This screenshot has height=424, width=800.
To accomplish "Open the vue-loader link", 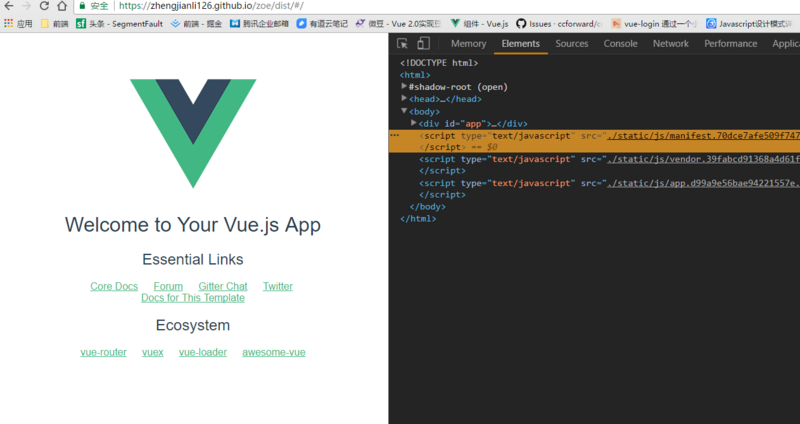I will click(203, 352).
